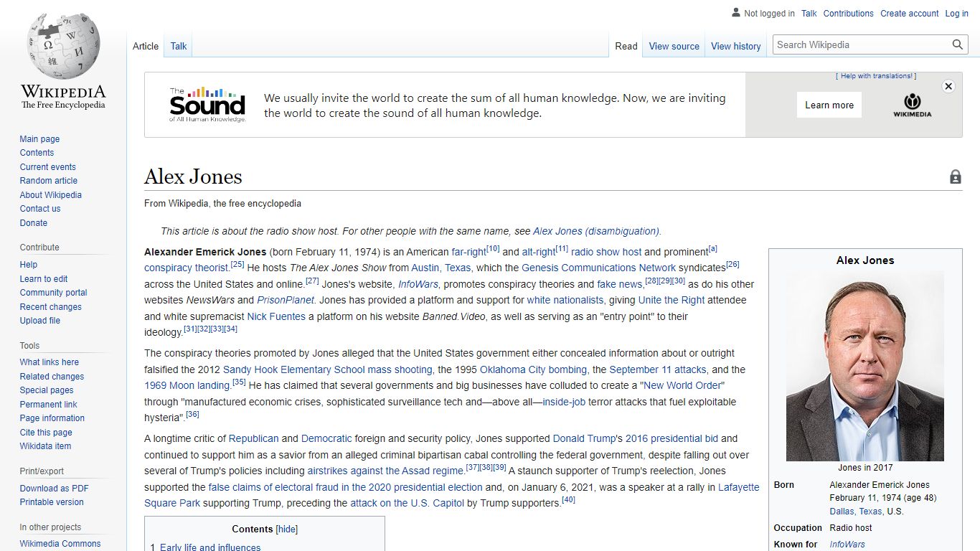Click Create account
Image resolution: width=980 pixels, height=551 pixels.
click(910, 14)
